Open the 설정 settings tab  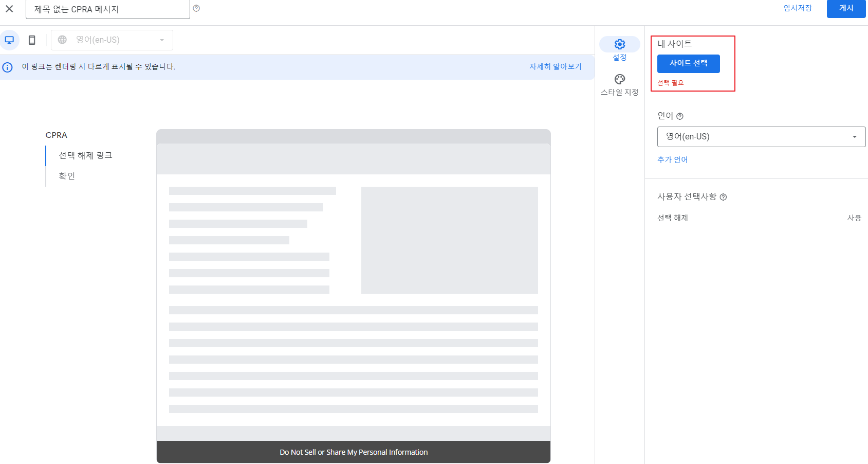(619, 49)
